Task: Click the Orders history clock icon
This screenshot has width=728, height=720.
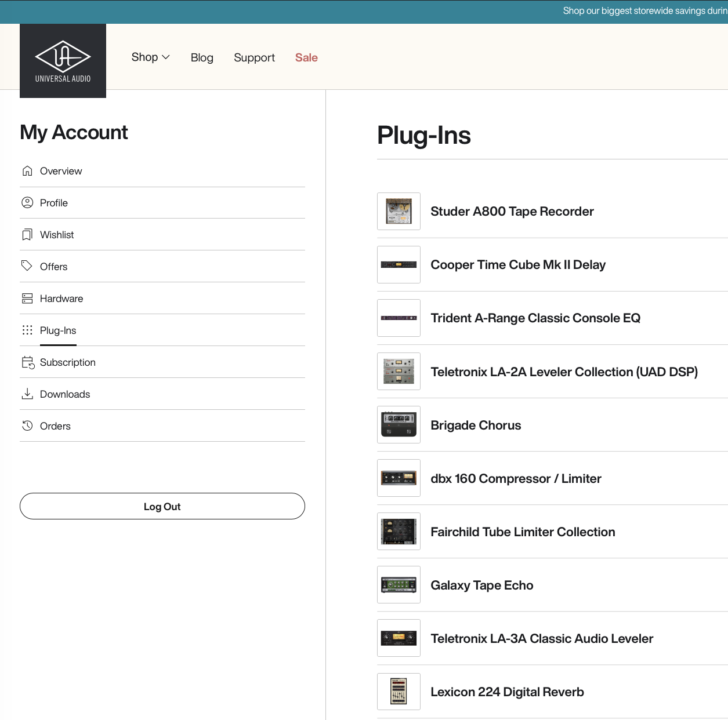Action: point(27,426)
